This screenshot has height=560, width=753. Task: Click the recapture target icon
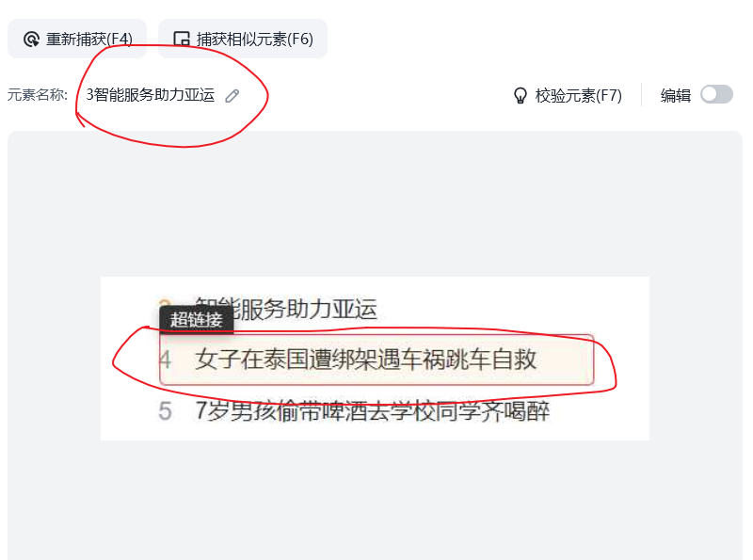(31, 39)
